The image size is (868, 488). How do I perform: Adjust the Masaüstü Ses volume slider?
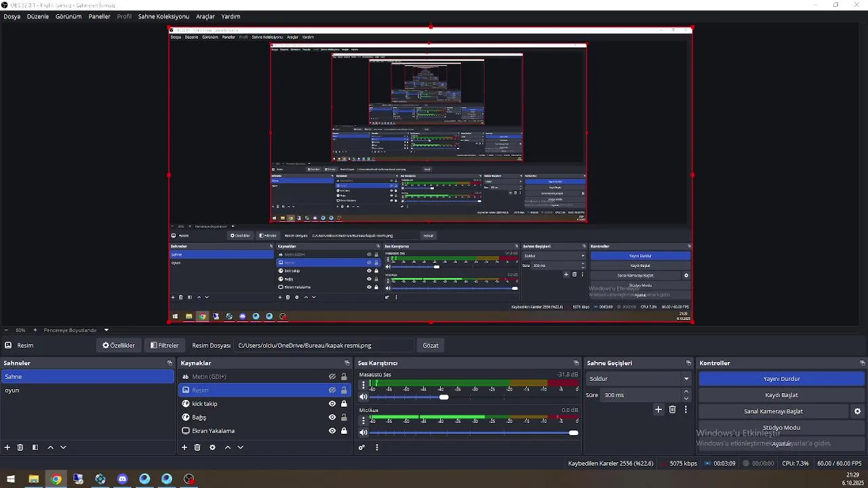tap(473, 397)
